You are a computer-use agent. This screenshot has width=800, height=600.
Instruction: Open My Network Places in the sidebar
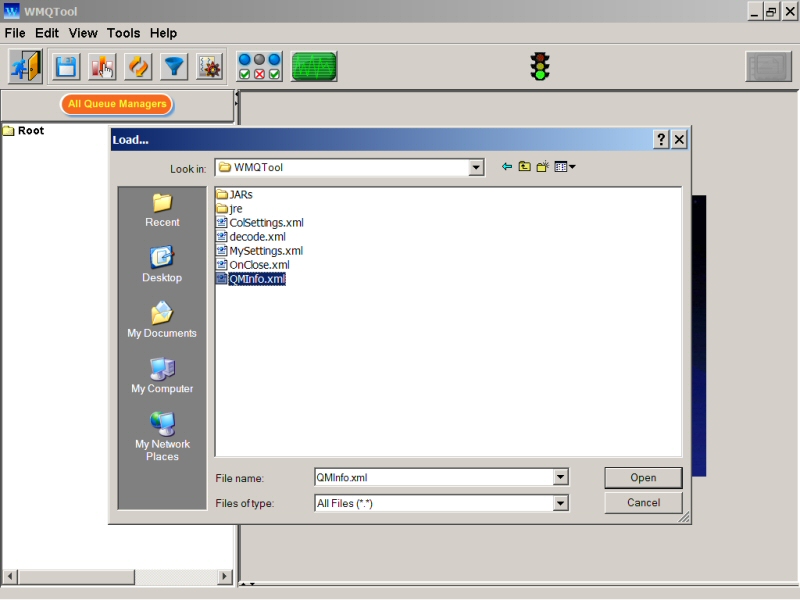click(x=162, y=437)
